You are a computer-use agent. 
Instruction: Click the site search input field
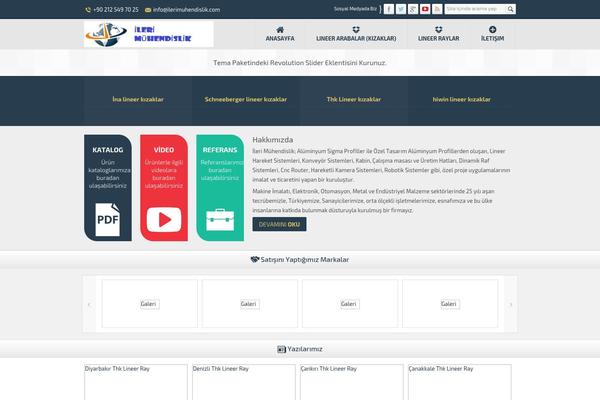(x=475, y=9)
